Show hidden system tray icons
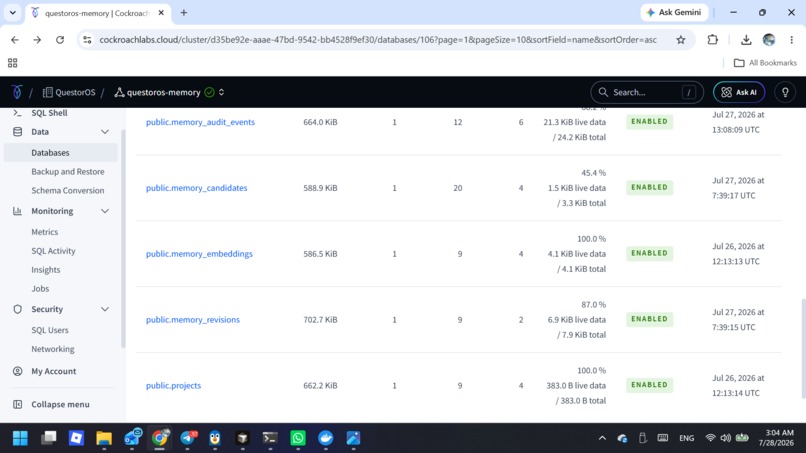This screenshot has height=453, width=806. coord(602,438)
